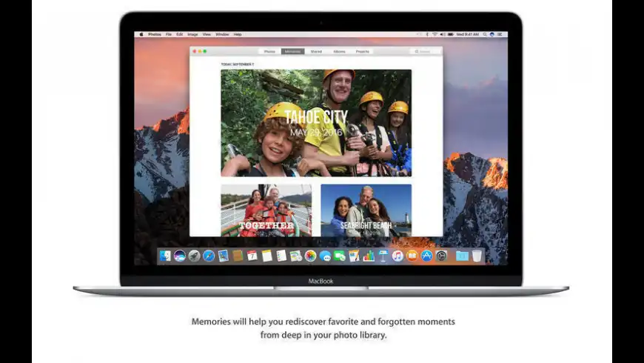Open the Help menu
644x363 pixels.
pos(238,35)
